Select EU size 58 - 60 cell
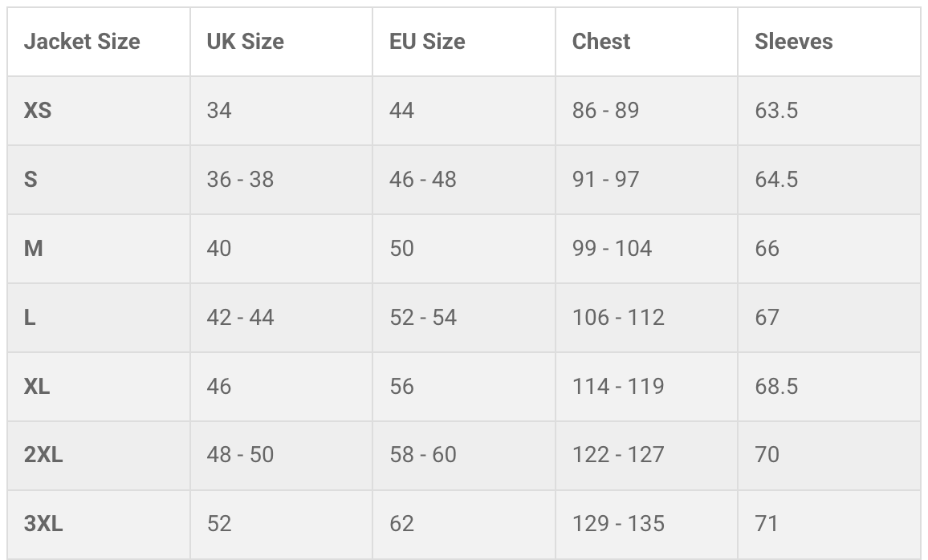 point(422,455)
